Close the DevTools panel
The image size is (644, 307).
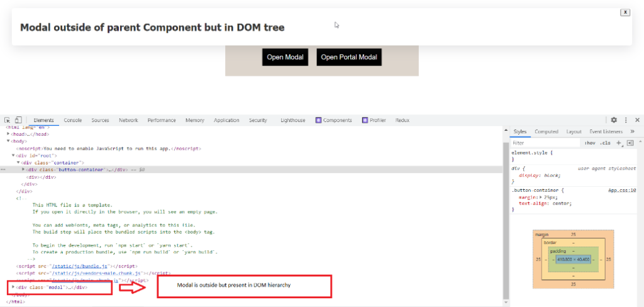click(x=638, y=120)
